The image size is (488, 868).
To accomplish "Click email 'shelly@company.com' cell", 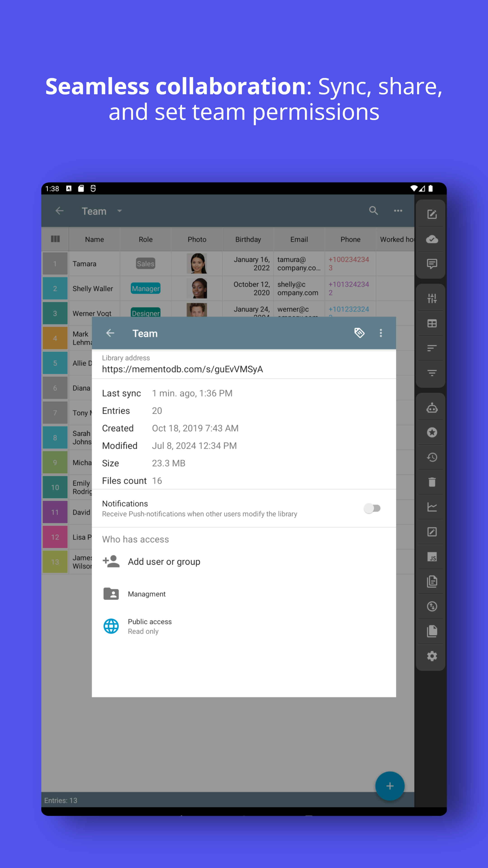I will point(299,288).
